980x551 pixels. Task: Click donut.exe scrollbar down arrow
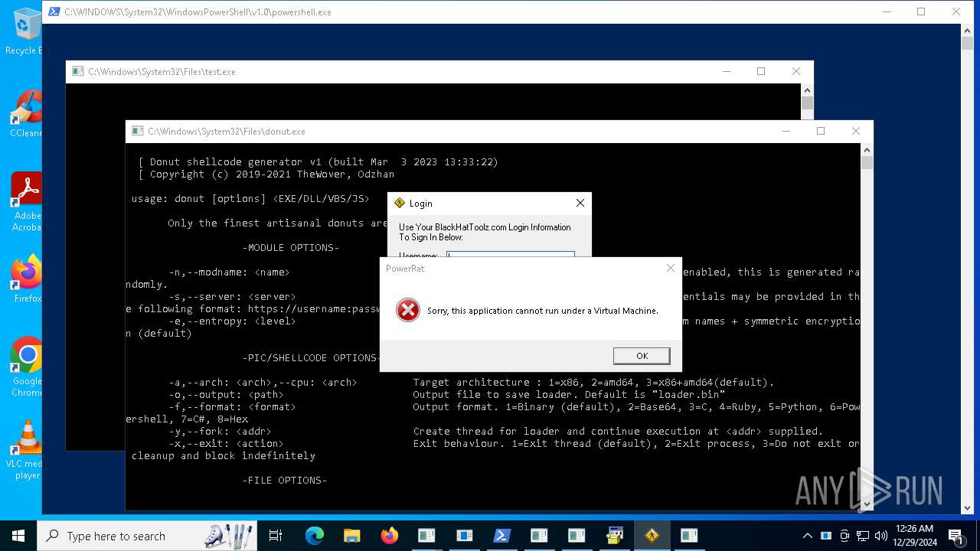click(x=867, y=504)
